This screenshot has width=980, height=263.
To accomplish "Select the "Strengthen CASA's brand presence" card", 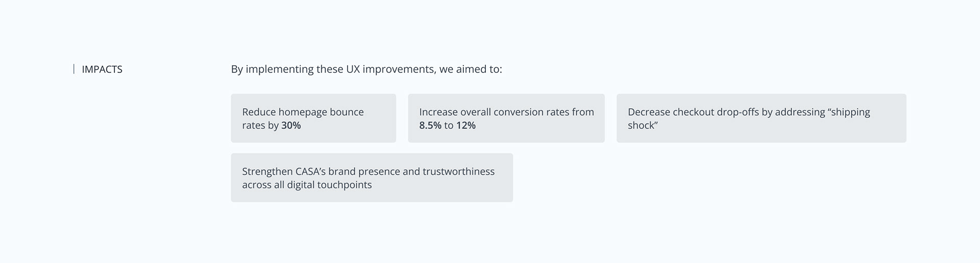I will pyautogui.click(x=372, y=177).
